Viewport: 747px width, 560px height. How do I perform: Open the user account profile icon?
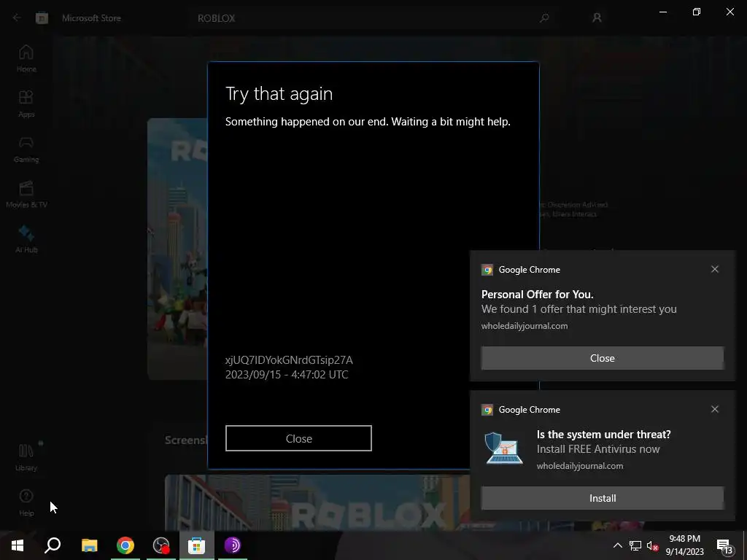click(597, 18)
